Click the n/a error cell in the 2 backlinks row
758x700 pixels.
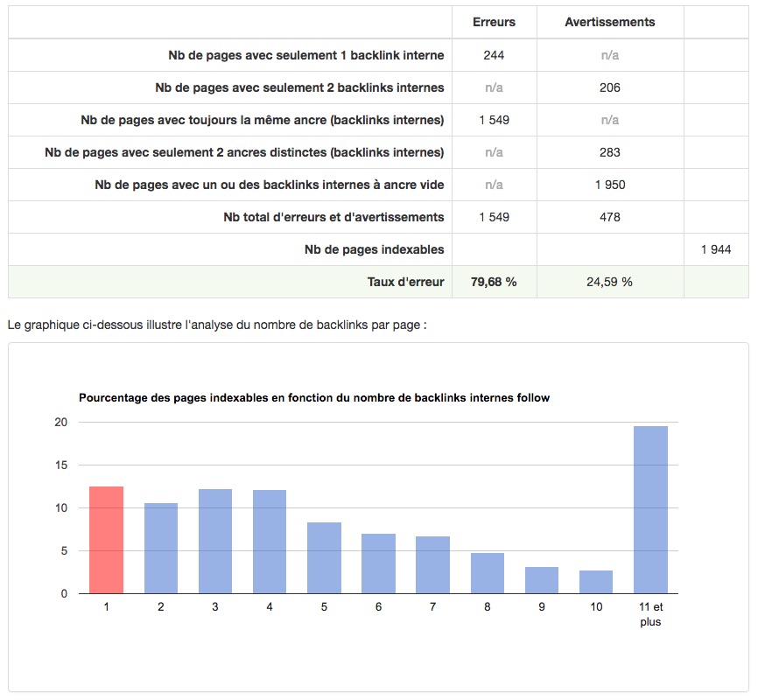(494, 87)
